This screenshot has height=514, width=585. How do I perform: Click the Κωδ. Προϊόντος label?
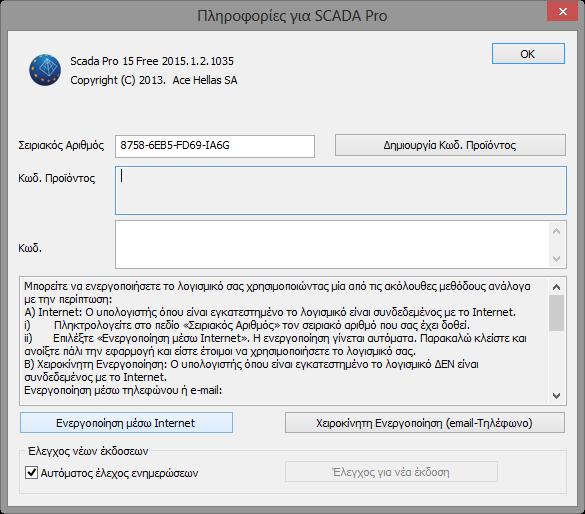click(x=57, y=178)
